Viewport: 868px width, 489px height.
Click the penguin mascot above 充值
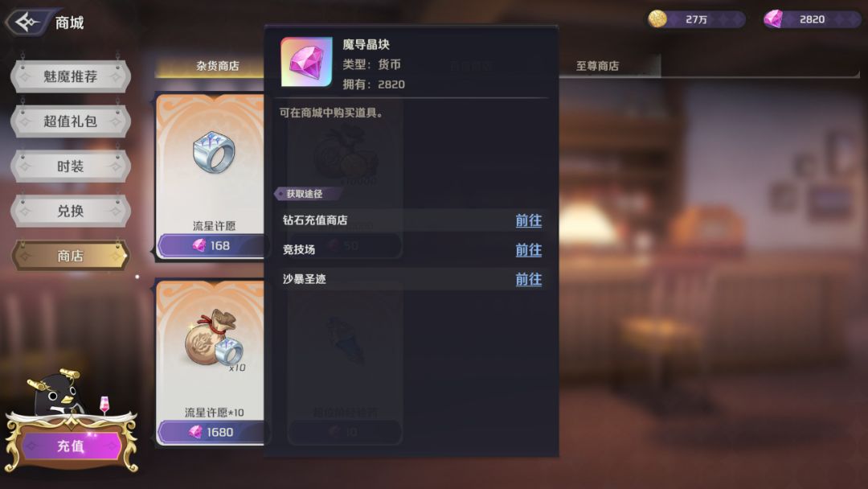(x=57, y=392)
